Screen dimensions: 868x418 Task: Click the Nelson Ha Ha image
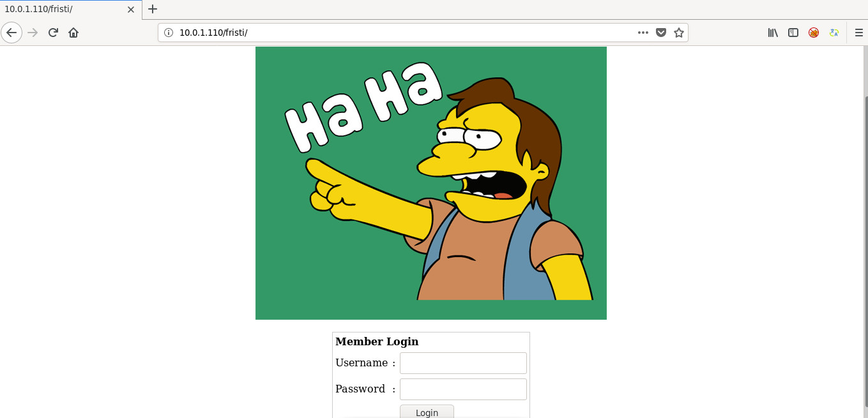coord(431,183)
